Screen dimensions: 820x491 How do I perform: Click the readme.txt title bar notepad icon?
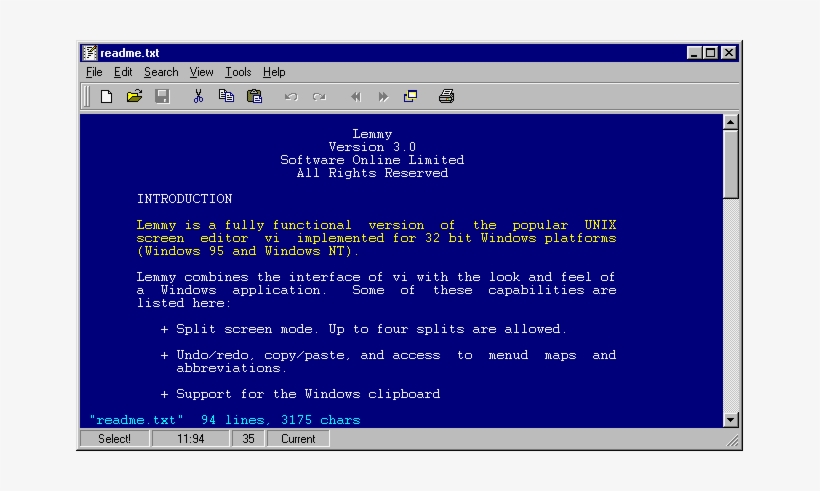click(89, 53)
